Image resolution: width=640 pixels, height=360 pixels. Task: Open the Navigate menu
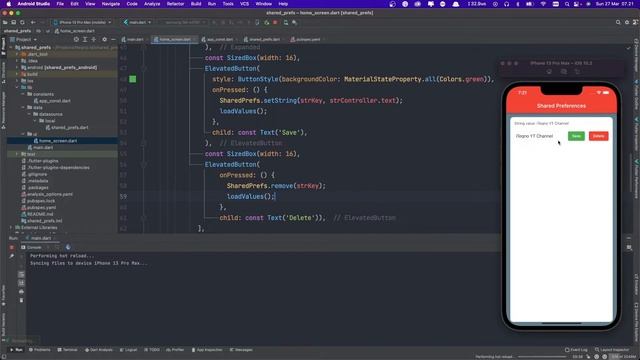pyautogui.click(x=111, y=4)
